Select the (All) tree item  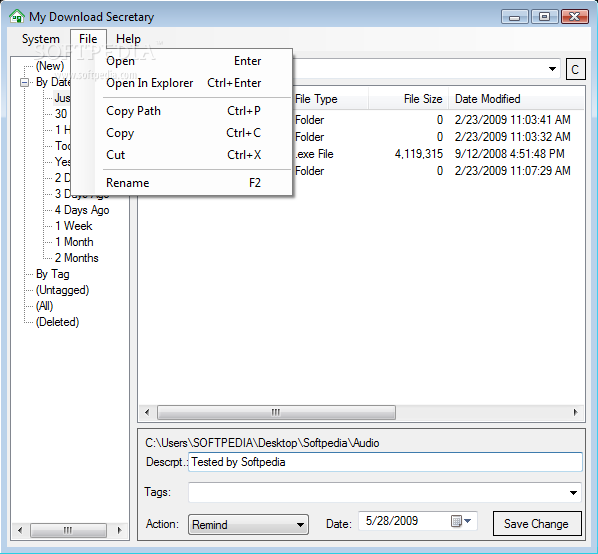point(45,306)
